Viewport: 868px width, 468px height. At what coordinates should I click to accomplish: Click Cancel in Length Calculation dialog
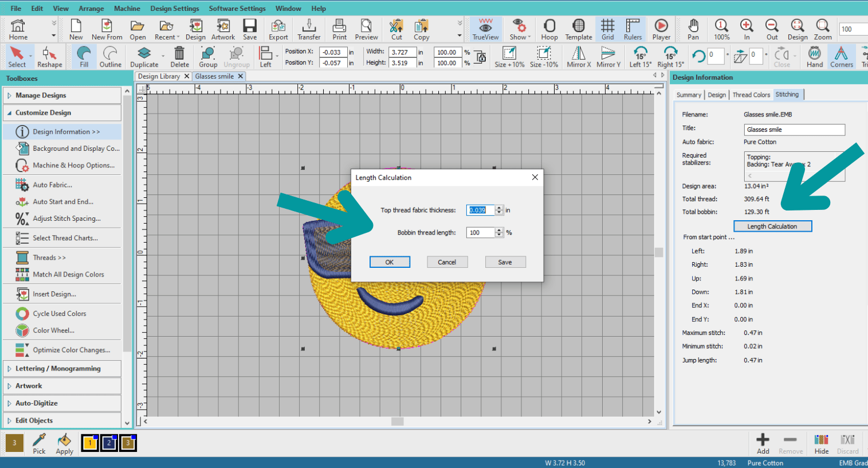(x=447, y=262)
